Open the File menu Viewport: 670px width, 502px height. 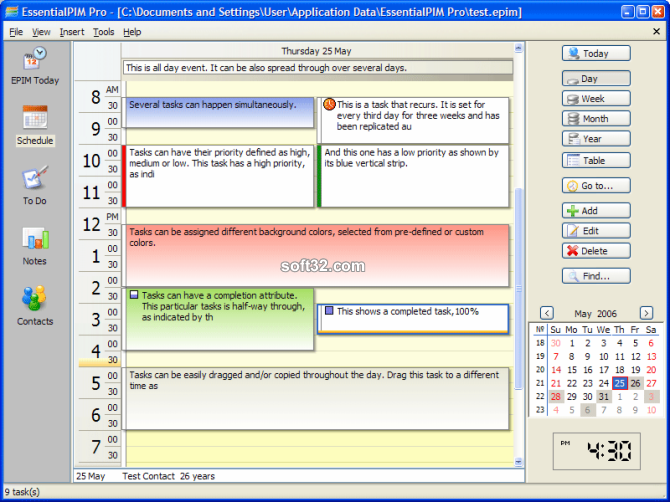[x=16, y=32]
